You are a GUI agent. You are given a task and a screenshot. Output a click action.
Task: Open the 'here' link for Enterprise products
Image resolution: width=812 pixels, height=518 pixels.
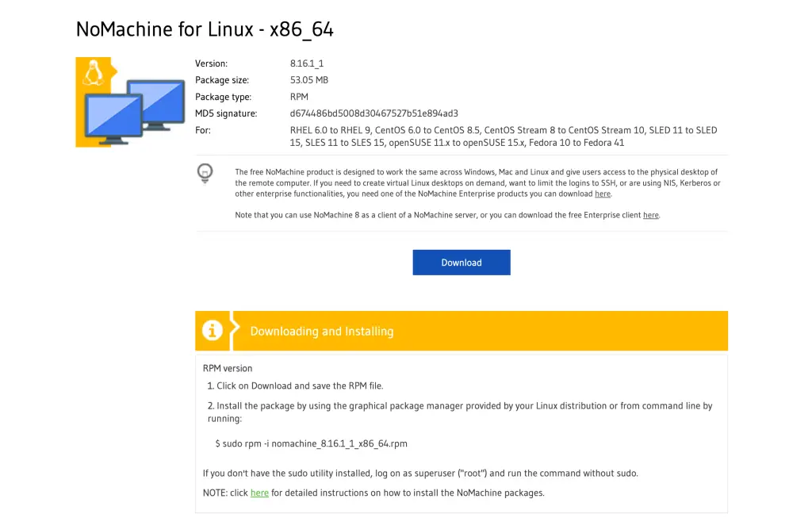tap(603, 194)
